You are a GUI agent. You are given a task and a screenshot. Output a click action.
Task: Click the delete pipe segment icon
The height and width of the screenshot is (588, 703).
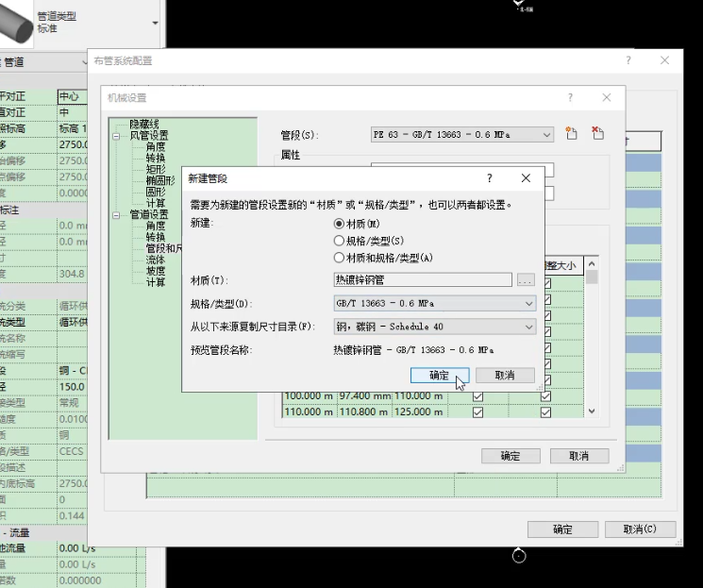597,133
